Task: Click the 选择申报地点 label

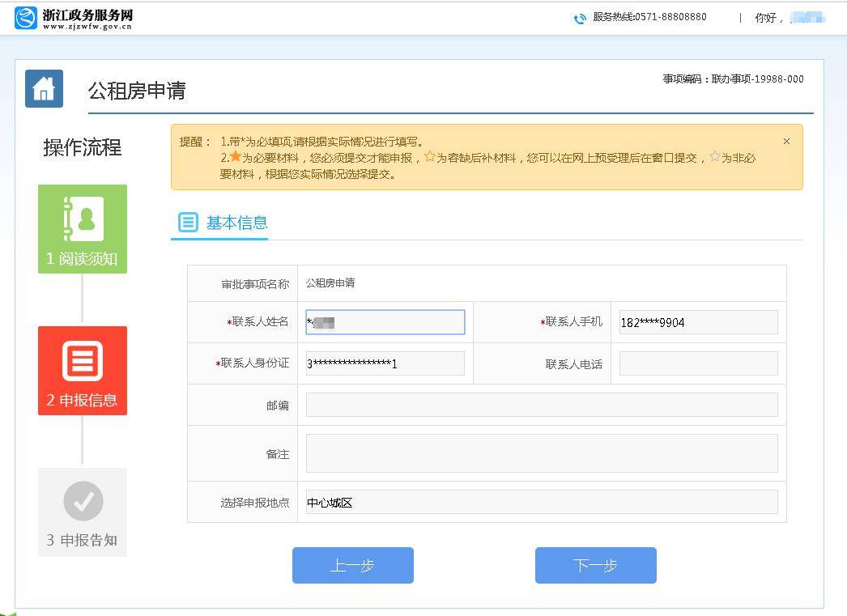Action: (x=254, y=503)
